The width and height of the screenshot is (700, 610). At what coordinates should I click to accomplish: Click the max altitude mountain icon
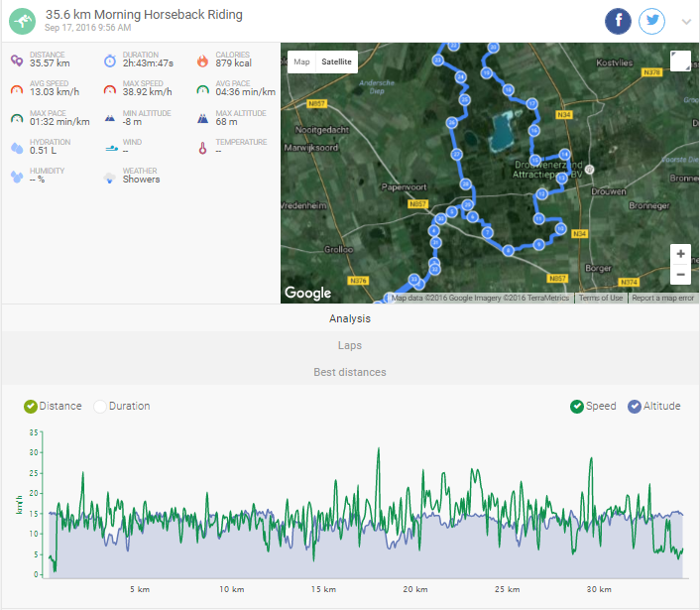tap(202, 118)
